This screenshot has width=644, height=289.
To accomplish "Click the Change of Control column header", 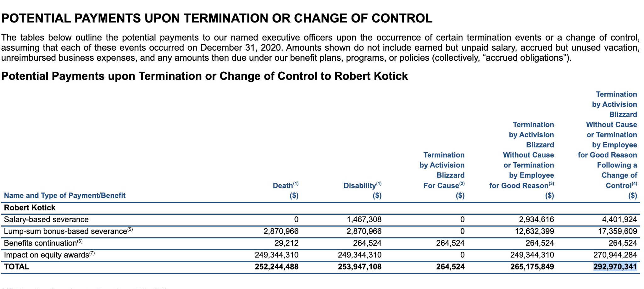I will pyautogui.click(x=608, y=145).
